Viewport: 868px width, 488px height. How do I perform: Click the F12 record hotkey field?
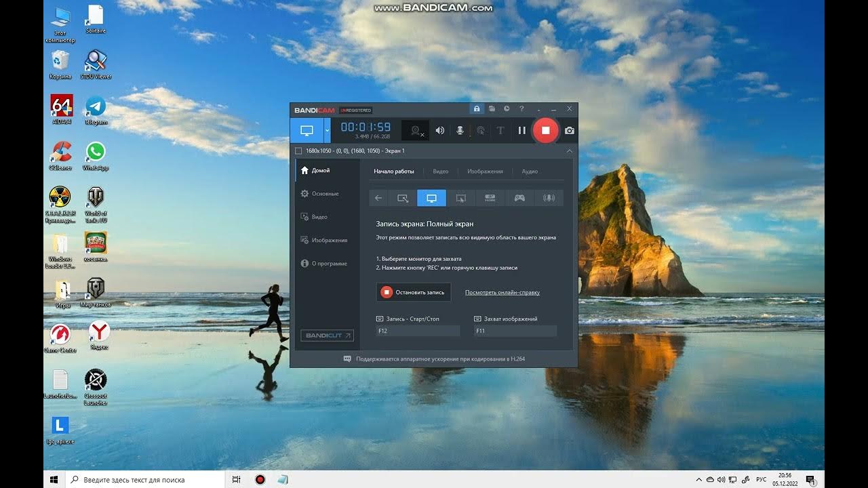418,331
